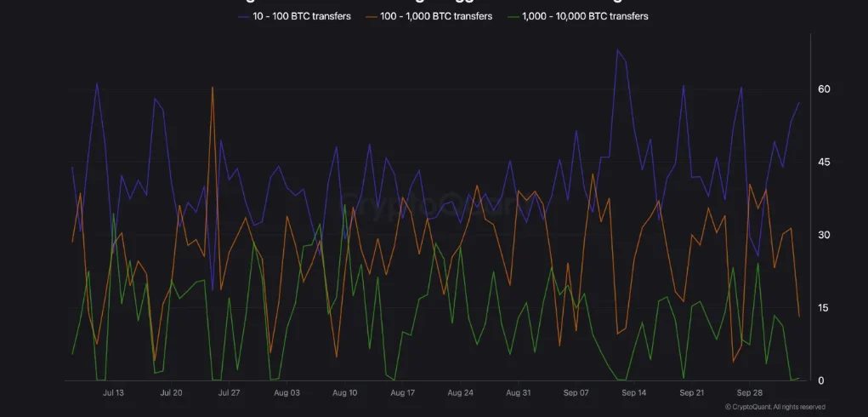The height and width of the screenshot is (417, 868).
Task: Click the 0 value on the y-axis
Action: pos(821,380)
